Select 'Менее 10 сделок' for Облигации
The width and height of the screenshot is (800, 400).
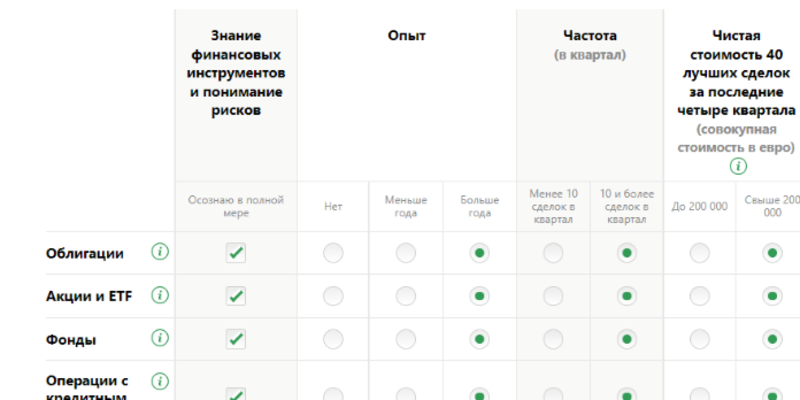553,253
